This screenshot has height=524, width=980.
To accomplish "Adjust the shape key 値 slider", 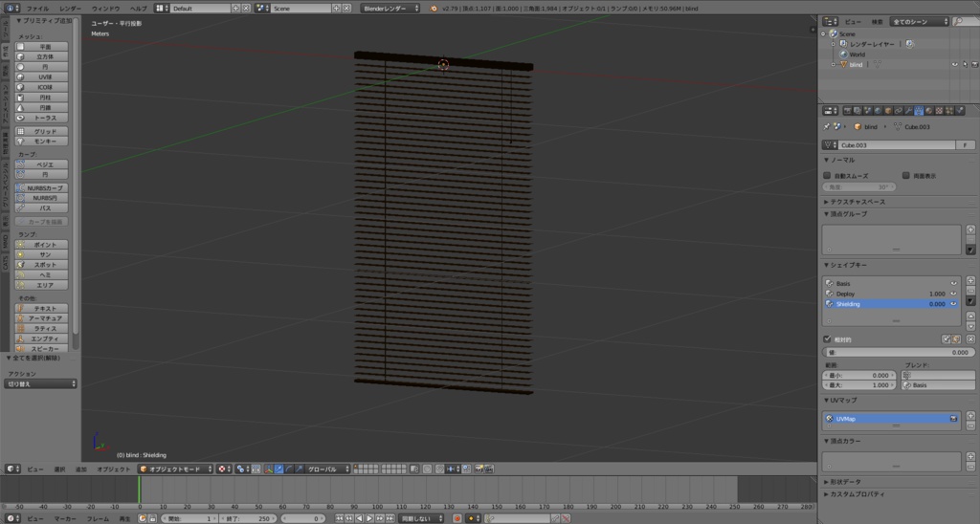I will (898, 352).
